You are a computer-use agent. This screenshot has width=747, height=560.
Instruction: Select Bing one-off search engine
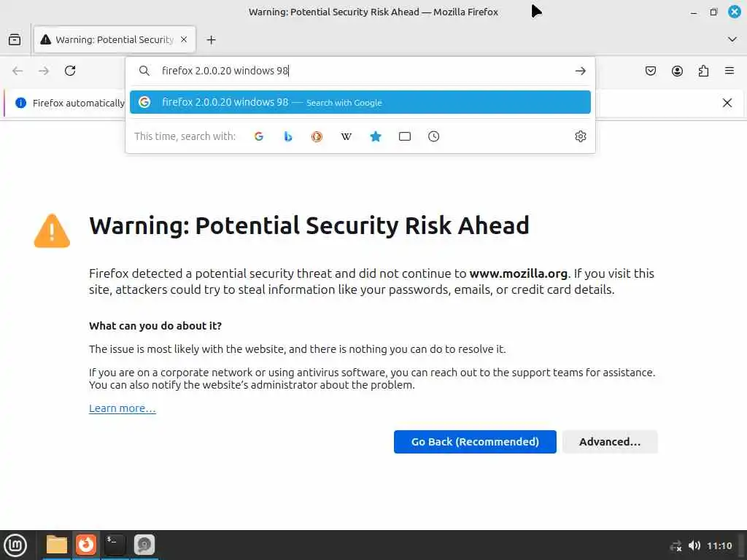pyautogui.click(x=287, y=136)
